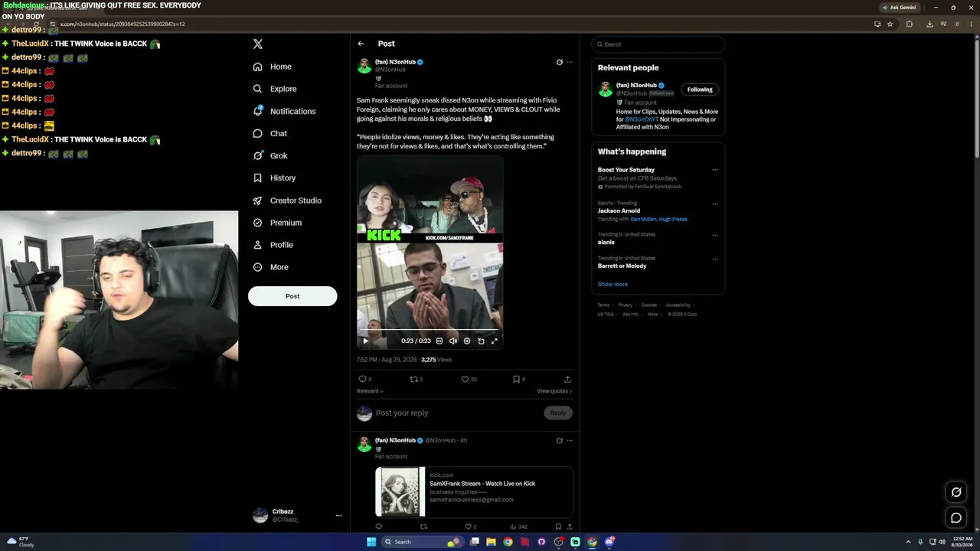View analytics for the reply (342 views)

pyautogui.click(x=519, y=527)
